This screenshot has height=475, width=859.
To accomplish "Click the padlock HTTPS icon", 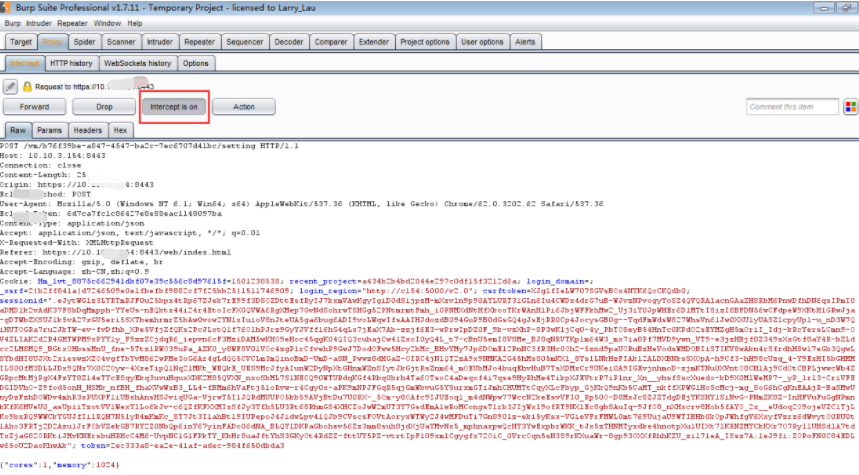I will click(27, 87).
